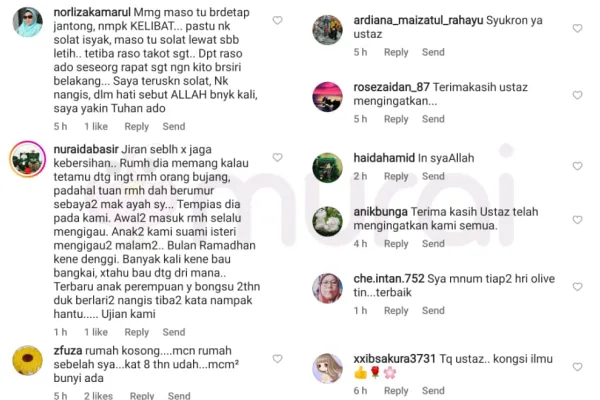View the 2 likes on zfuza's comment

click(98, 395)
